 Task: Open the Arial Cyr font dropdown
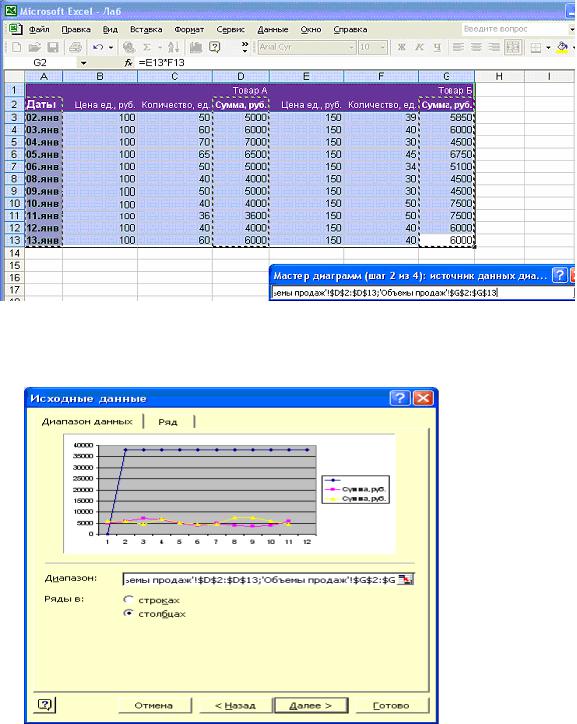click(351, 47)
